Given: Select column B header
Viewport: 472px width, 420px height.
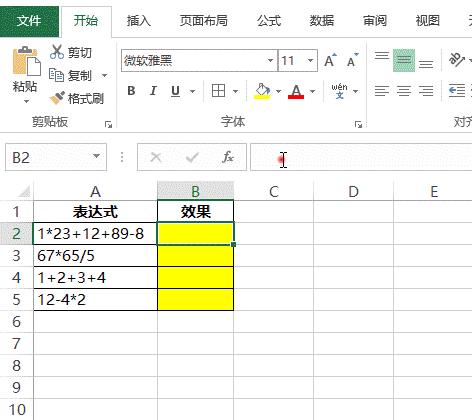Looking at the screenshot, I should [195, 191].
